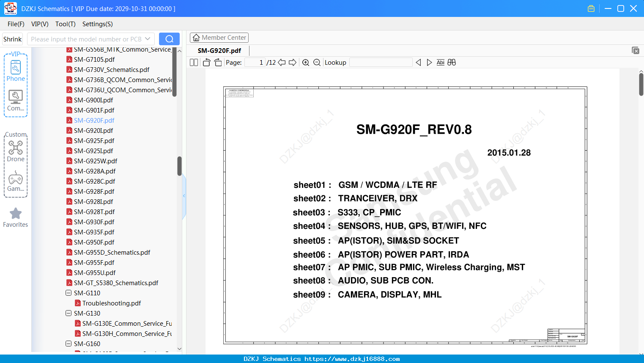Open the Favorites star section
Viewport: 644px width, 363px height.
coord(16,217)
